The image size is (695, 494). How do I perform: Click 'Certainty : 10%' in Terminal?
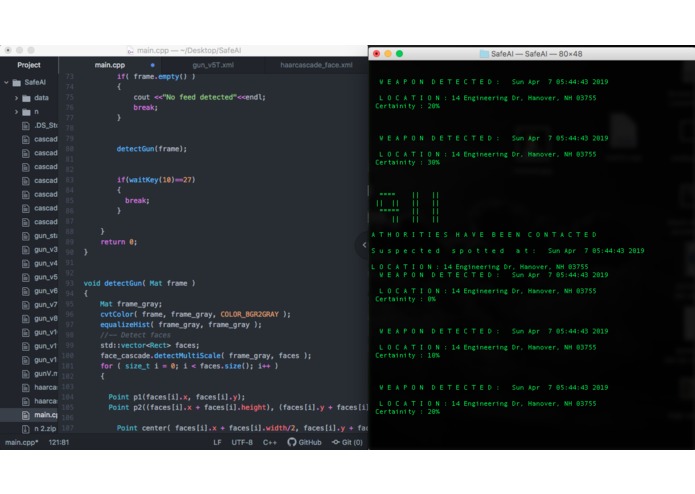407,355
